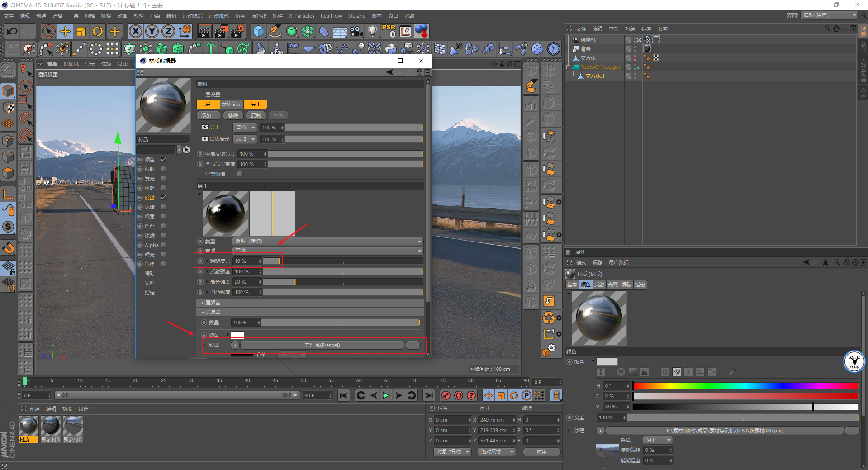Enable the 凹凸 channel checkbox
868x470 pixels.
point(163,226)
